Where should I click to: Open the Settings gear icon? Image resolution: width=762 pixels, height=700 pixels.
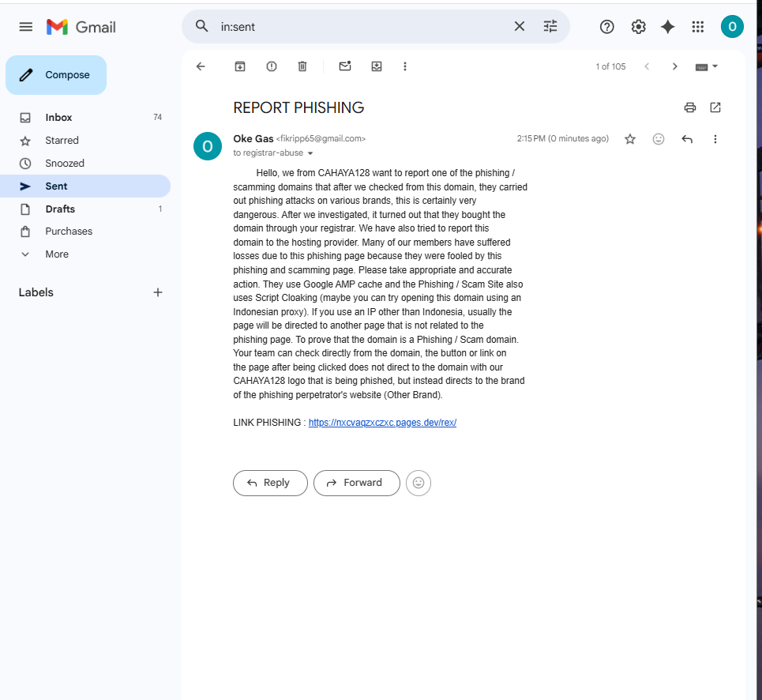pos(638,27)
